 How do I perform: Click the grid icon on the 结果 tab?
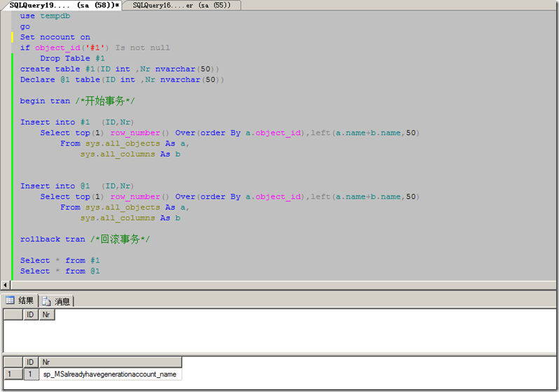click(11, 301)
